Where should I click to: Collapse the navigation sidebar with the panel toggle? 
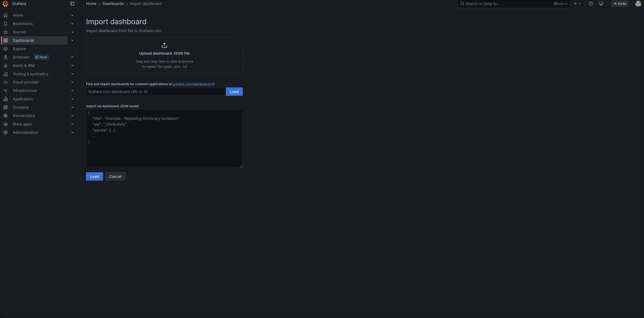point(72,4)
